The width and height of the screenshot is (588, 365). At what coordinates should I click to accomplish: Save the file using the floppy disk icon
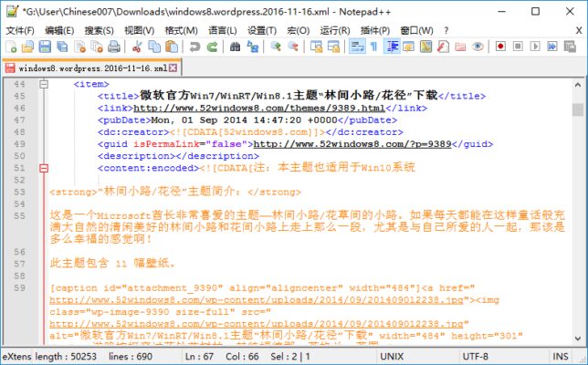coord(43,47)
